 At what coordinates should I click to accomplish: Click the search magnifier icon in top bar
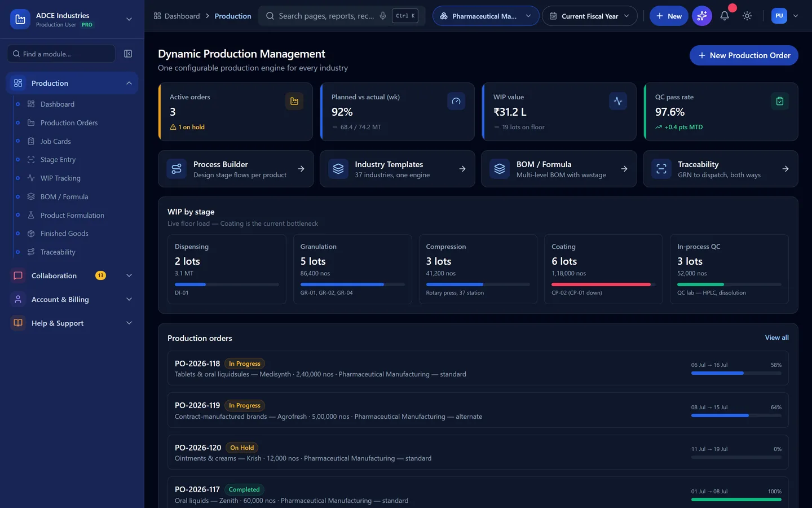point(270,16)
